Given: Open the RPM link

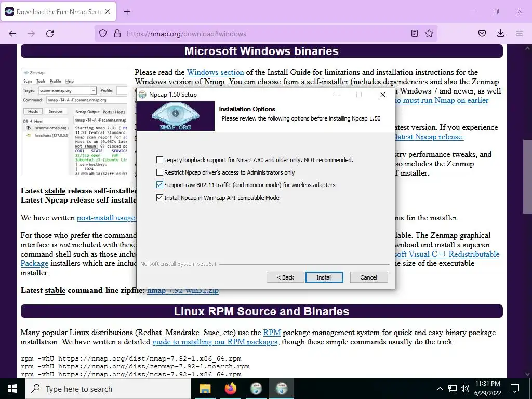Looking at the screenshot, I should (272, 332).
